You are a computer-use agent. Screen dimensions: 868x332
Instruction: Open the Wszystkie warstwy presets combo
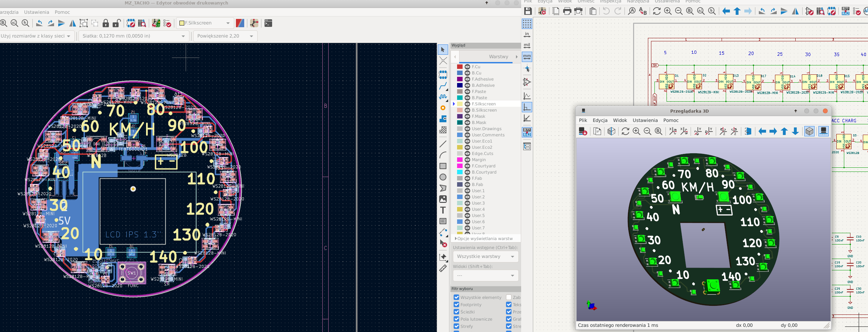(x=485, y=256)
